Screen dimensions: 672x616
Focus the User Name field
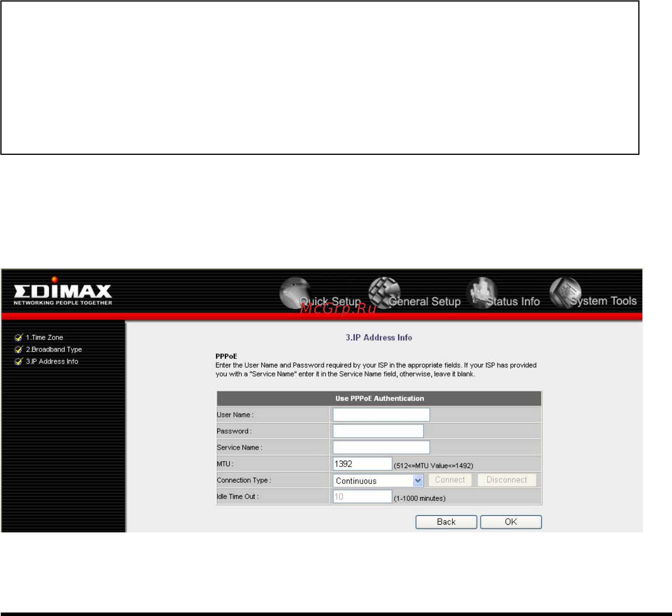[381, 415]
